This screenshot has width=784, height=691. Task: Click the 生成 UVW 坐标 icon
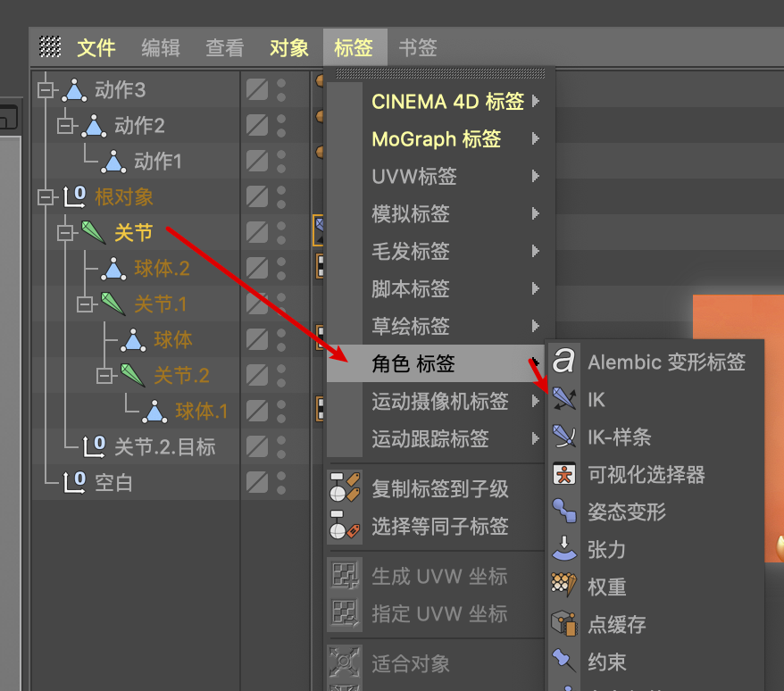coord(345,576)
